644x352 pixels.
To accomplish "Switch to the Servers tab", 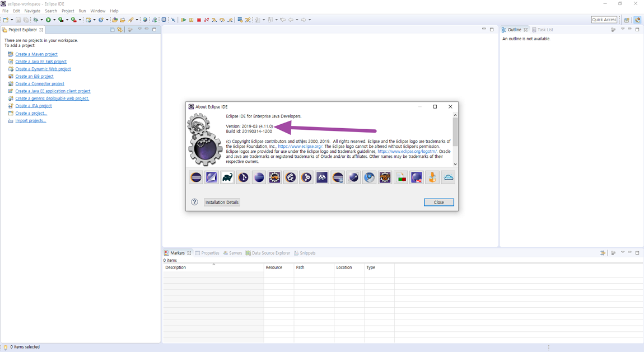I will tap(232, 253).
